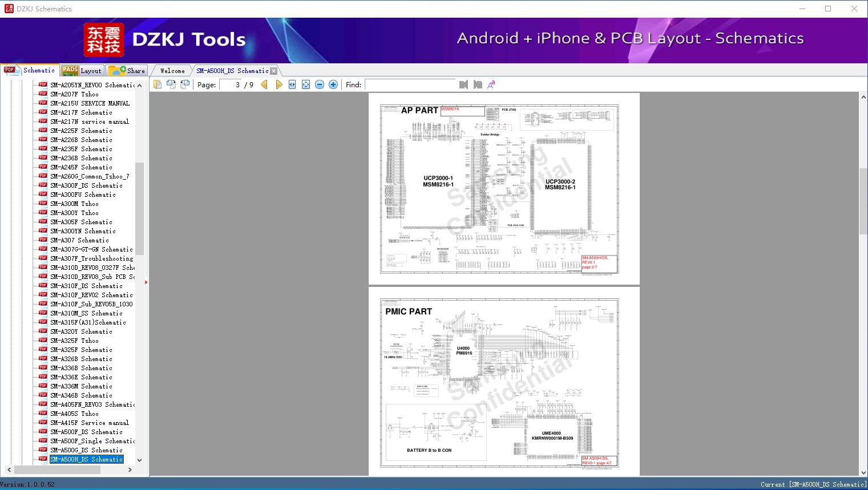The image size is (868, 490).
Task: Switch to the Layout panel tab
Action: coord(82,71)
